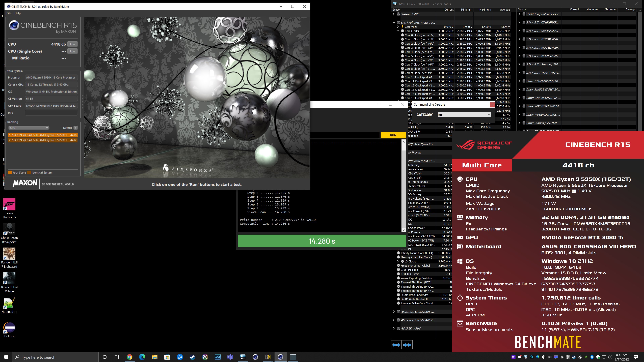Expand DIMM Temperature Sensor group

(x=519, y=14)
